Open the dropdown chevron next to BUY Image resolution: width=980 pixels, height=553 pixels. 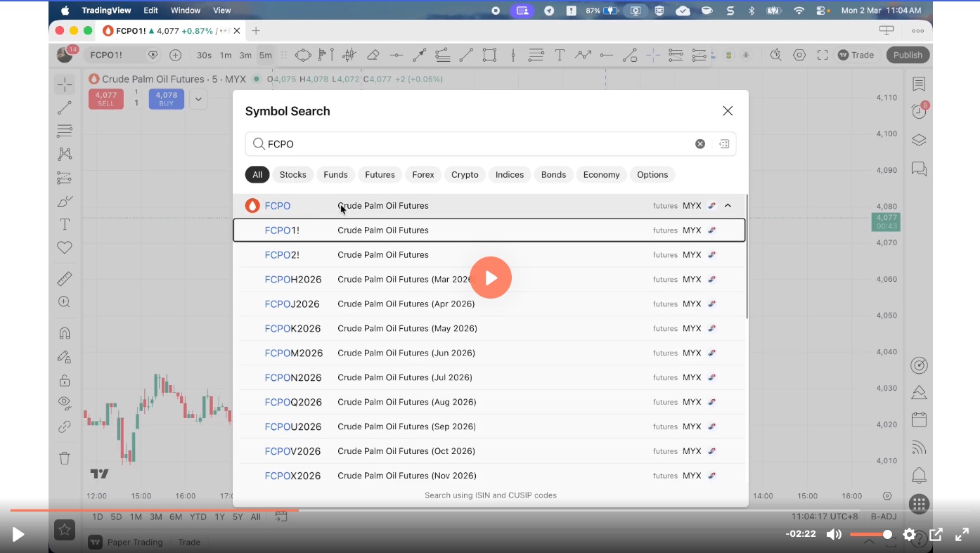(198, 100)
